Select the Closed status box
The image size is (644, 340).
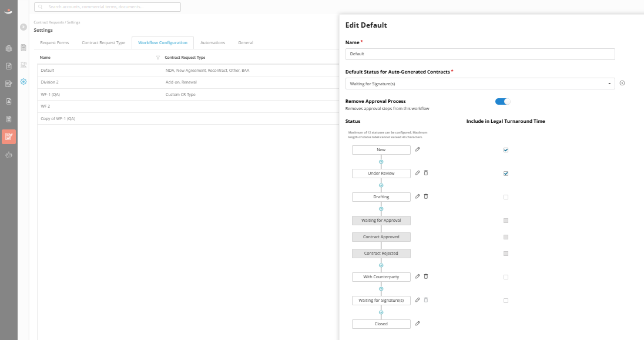(x=381, y=324)
